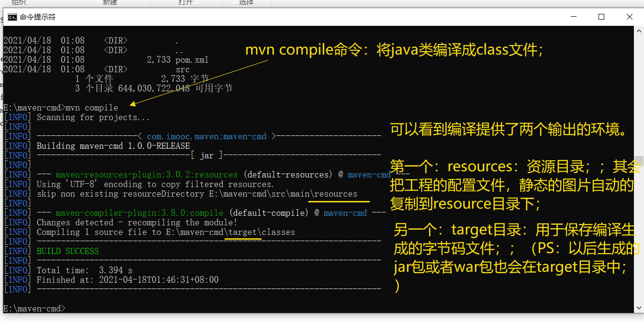This screenshot has width=644, height=322.
Task: Minimize the Command Prompt window
Action: (x=573, y=17)
